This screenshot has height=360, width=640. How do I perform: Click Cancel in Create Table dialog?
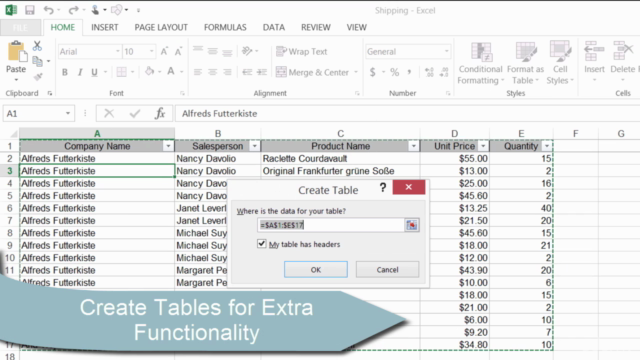tap(387, 269)
